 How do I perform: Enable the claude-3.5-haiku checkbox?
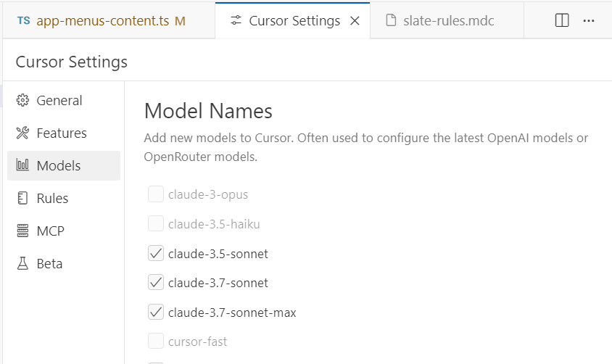156,223
